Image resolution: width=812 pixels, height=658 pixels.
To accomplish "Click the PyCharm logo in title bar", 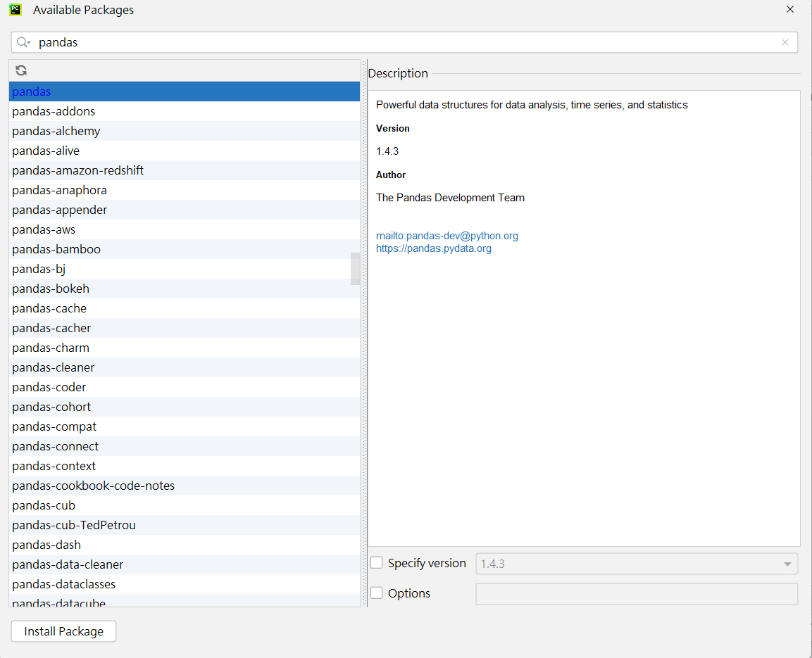I will 15,10.
